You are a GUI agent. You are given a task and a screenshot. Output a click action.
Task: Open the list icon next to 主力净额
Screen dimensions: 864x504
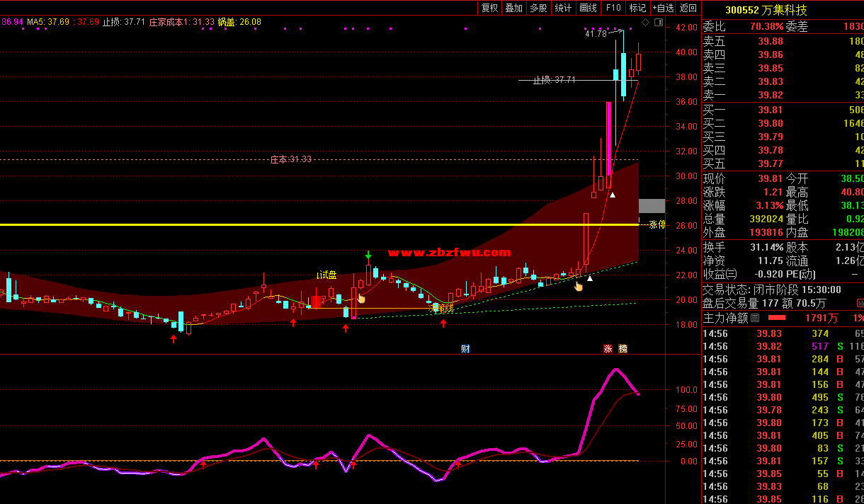[x=755, y=319]
